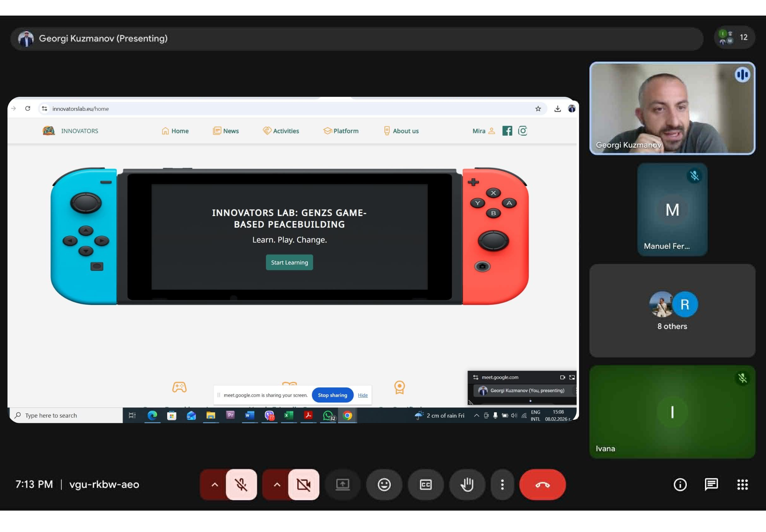The width and height of the screenshot is (766, 532).
Task: Unmute the microphone in Meet
Action: coord(241,485)
